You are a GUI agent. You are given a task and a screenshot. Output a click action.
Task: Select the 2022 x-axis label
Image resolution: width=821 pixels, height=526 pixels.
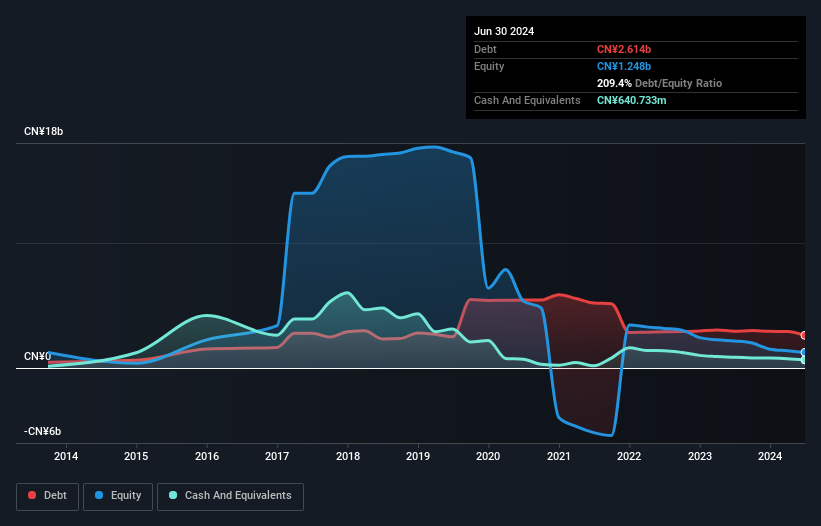click(x=630, y=457)
